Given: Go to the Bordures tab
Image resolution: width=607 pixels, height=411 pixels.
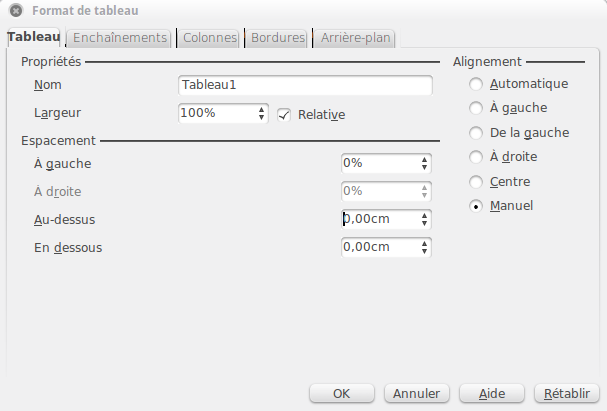Looking at the screenshot, I should pyautogui.click(x=278, y=38).
